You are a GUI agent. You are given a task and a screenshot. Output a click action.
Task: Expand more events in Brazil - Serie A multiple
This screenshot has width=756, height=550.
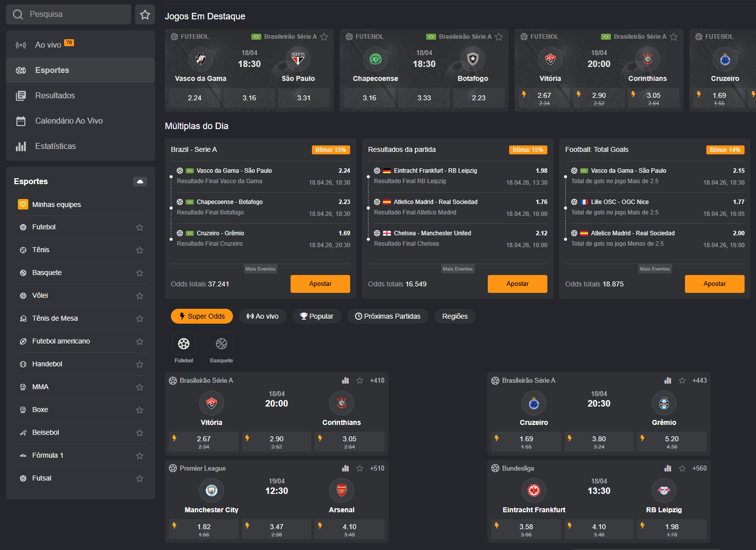tap(260, 269)
